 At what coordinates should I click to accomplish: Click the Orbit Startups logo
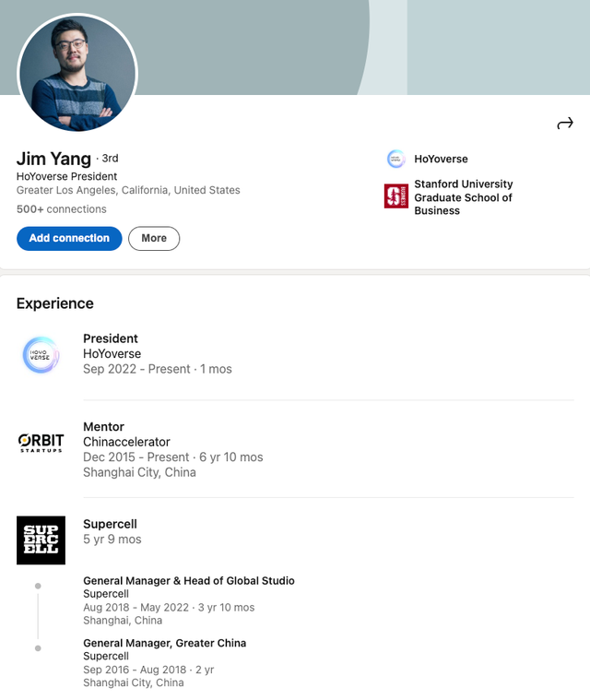41,443
